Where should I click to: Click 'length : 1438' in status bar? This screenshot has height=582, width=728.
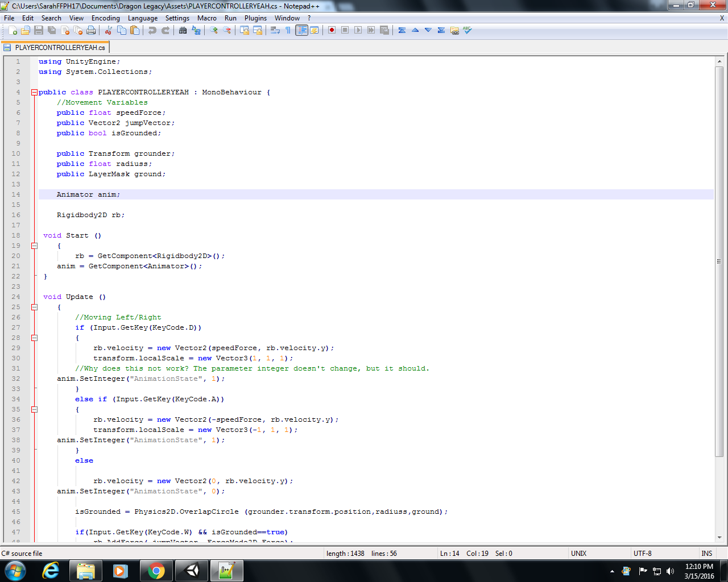pos(345,553)
